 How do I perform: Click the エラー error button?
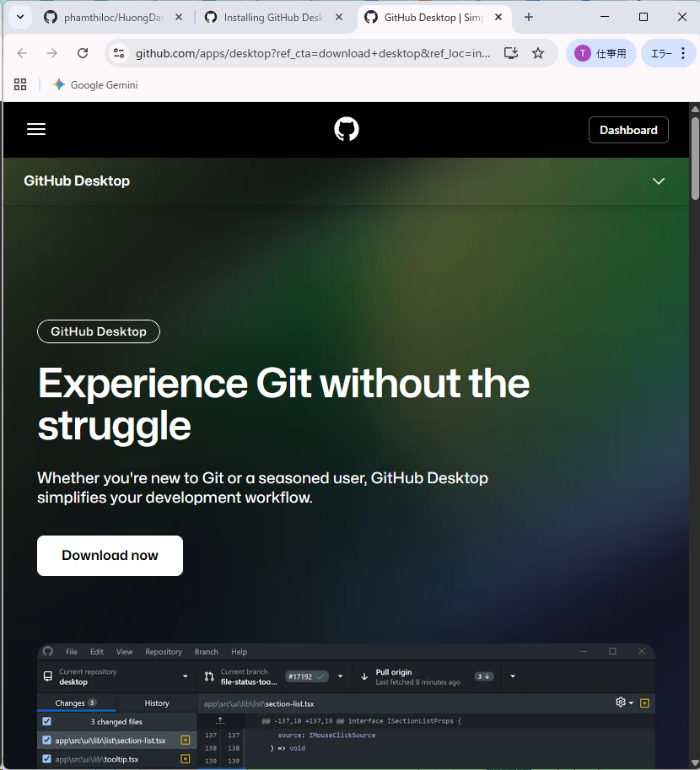point(660,53)
